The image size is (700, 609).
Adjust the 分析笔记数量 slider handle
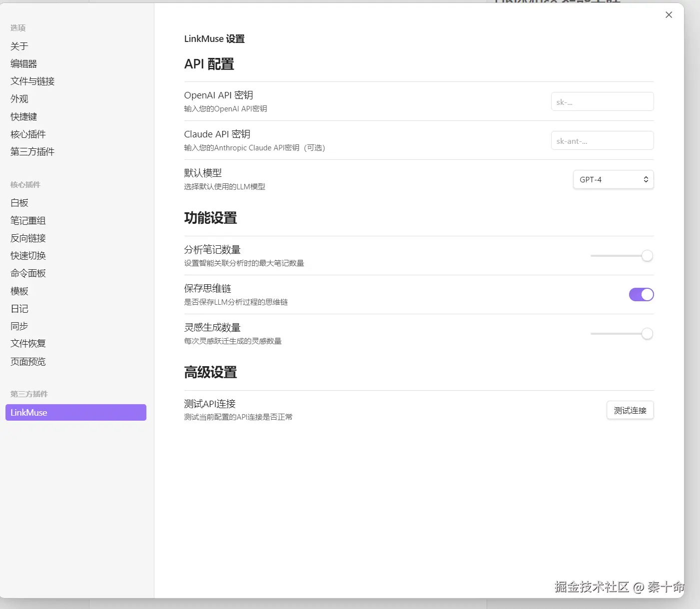click(647, 256)
